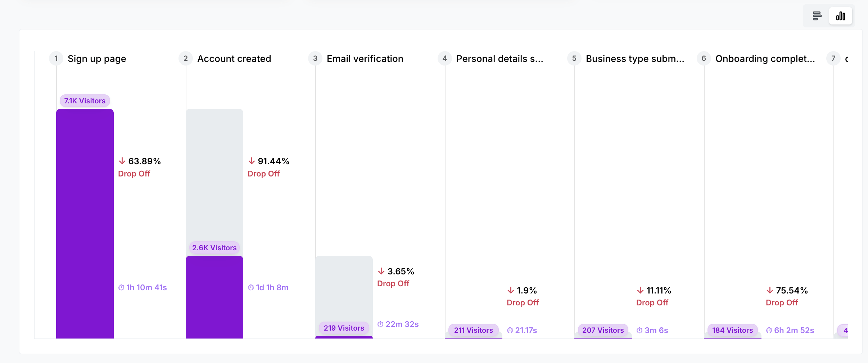
Task: Click the 2.6K Visitors badge
Action: [x=214, y=248]
